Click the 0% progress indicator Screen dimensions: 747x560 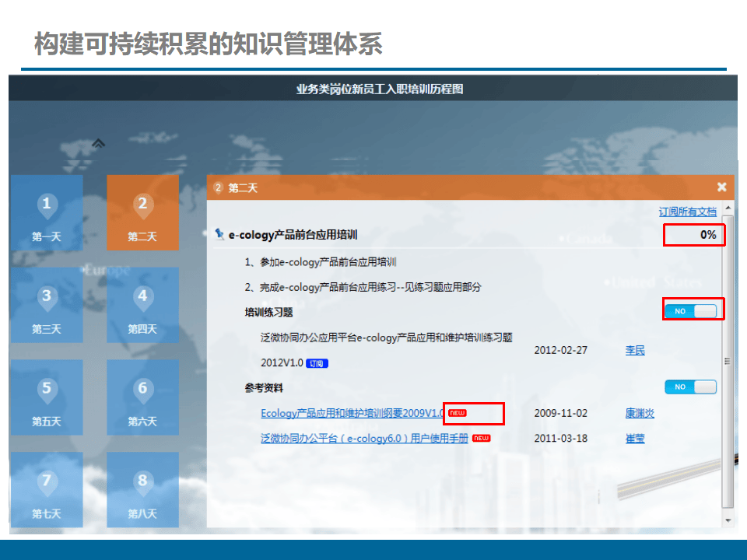[708, 235]
